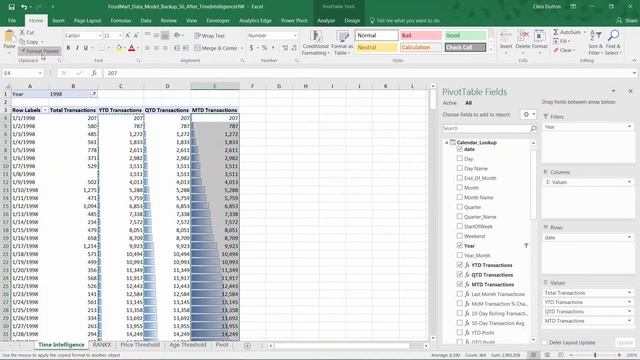Switch to the Formulas ribbon tab
This screenshot has width=640, height=360.
click(x=121, y=20)
